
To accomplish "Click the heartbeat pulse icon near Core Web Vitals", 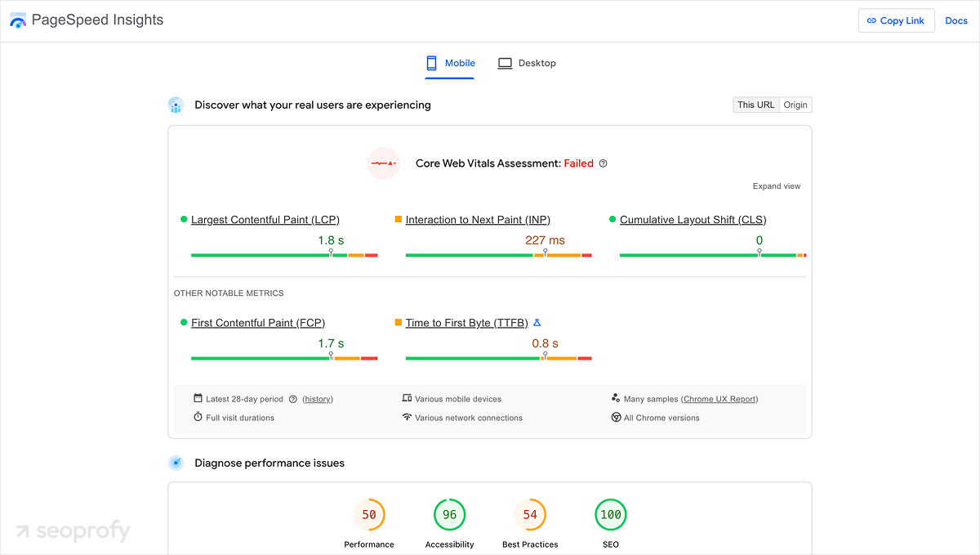I will coord(383,163).
